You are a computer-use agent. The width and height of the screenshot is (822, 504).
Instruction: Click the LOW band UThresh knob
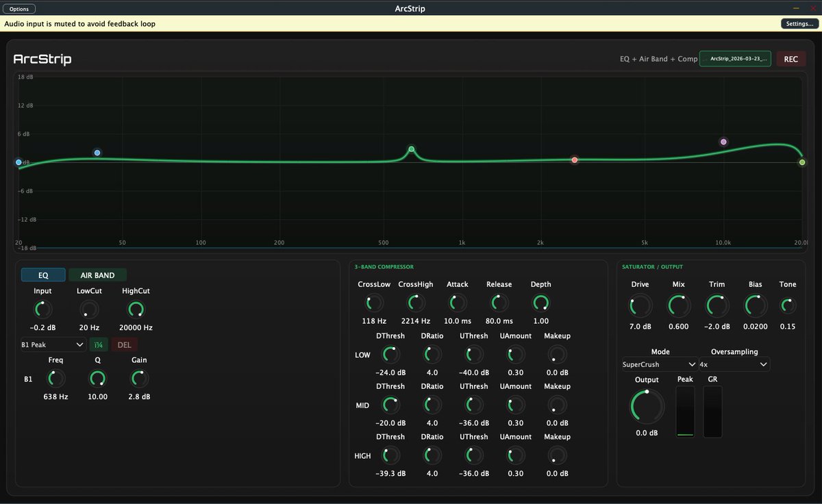[474, 354]
